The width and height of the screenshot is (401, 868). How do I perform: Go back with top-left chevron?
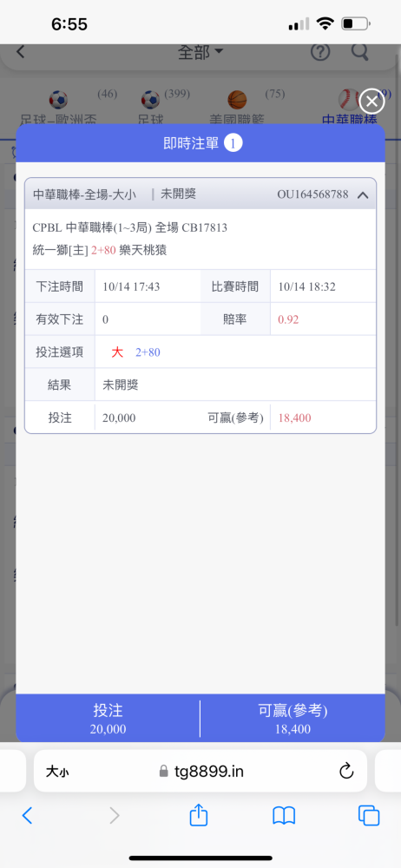point(21,52)
